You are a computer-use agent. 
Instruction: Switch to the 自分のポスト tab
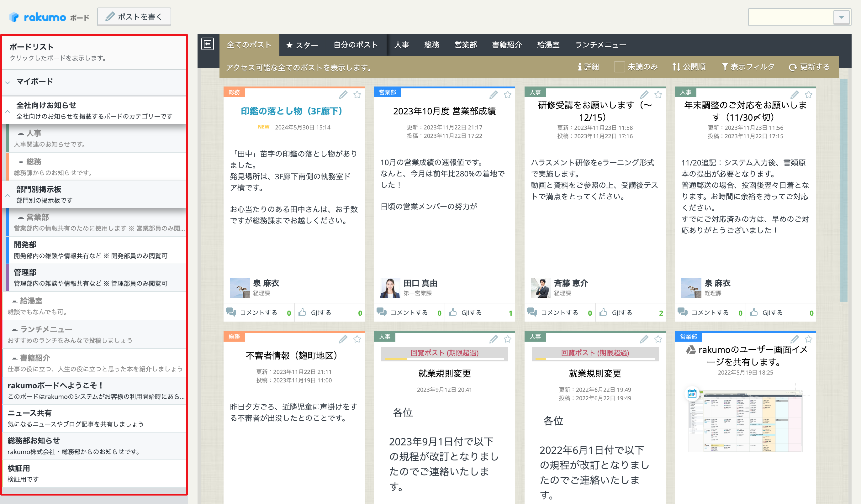356,45
